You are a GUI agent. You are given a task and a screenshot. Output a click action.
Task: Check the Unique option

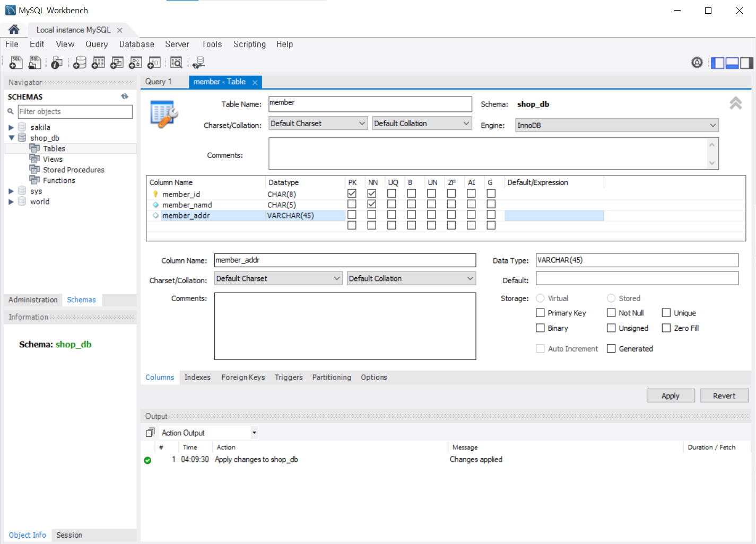[x=666, y=313]
